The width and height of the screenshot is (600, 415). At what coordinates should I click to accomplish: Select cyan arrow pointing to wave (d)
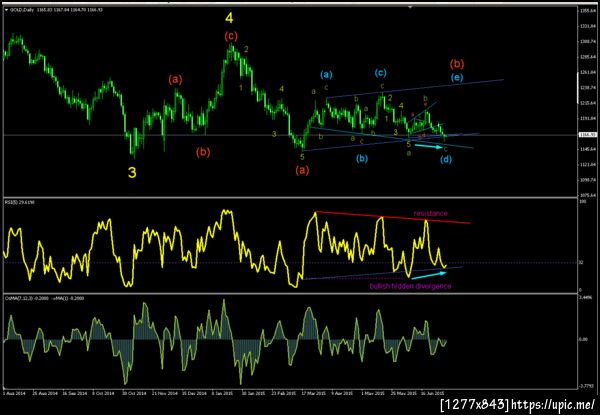[429, 146]
